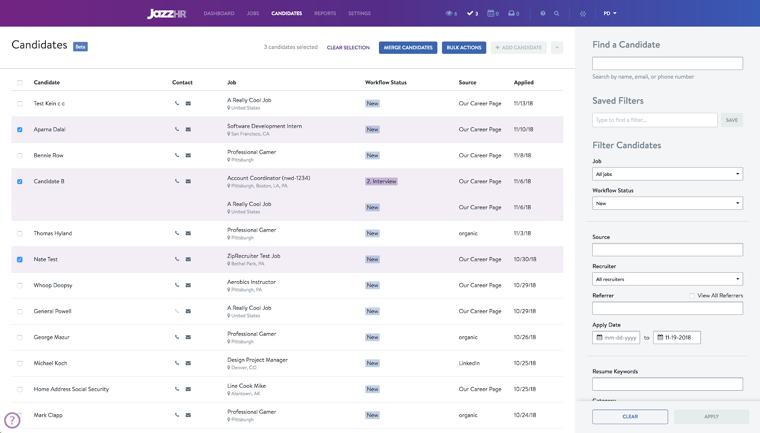Select the Bennie Row checkbox

[20, 156]
